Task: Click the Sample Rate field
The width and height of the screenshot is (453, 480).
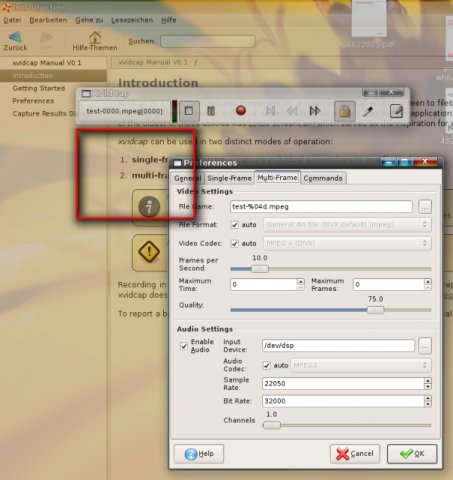Action: click(x=343, y=384)
